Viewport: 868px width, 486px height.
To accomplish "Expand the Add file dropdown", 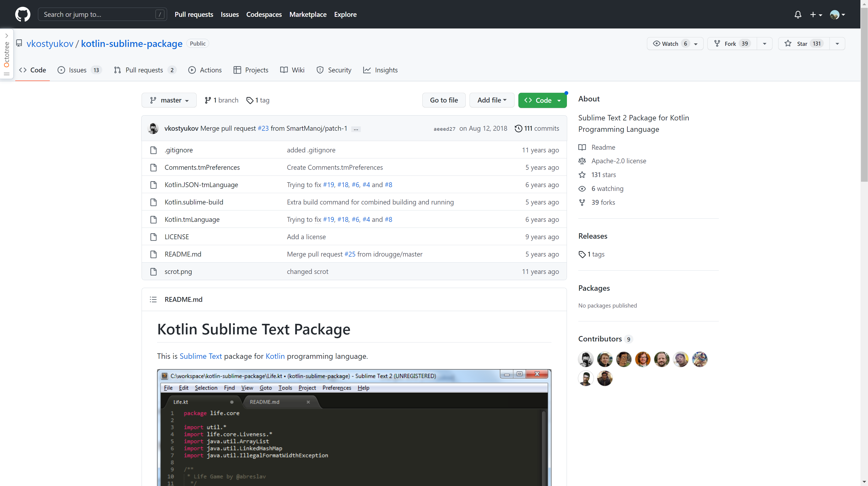I will pos(492,100).
